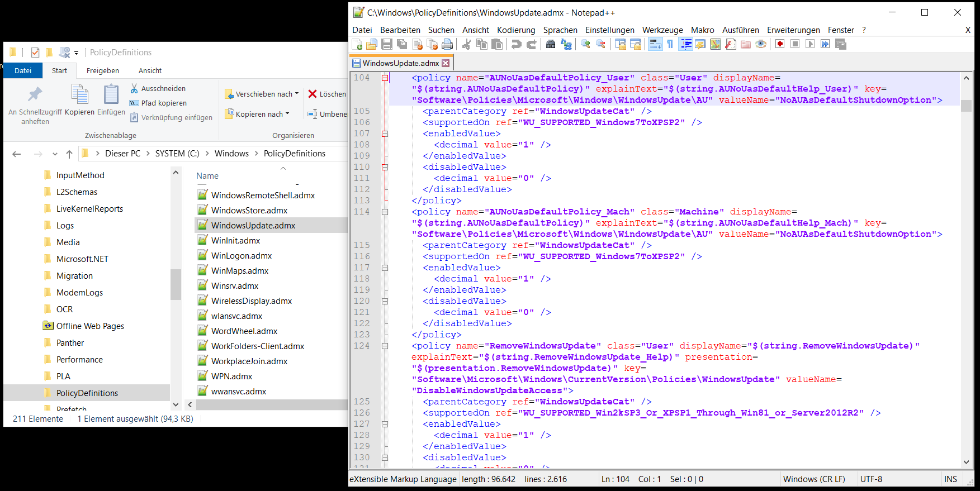Click the Notepad++ vertical scrollbar thumb

click(x=966, y=106)
